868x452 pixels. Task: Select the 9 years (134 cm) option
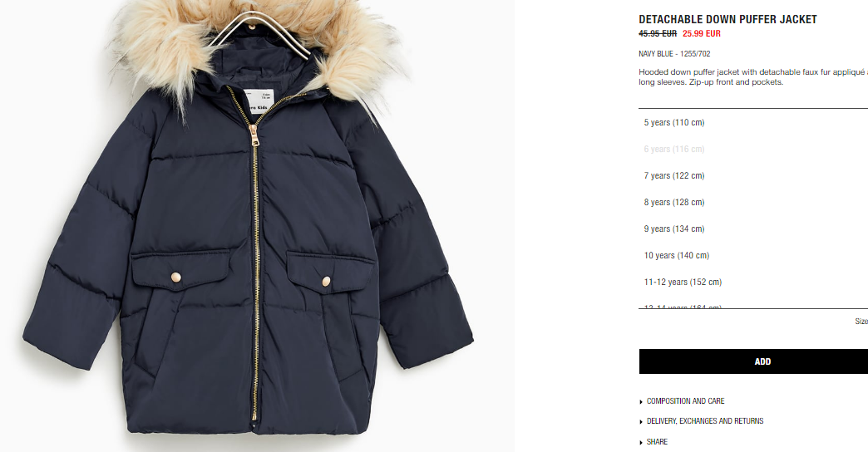[753, 228]
